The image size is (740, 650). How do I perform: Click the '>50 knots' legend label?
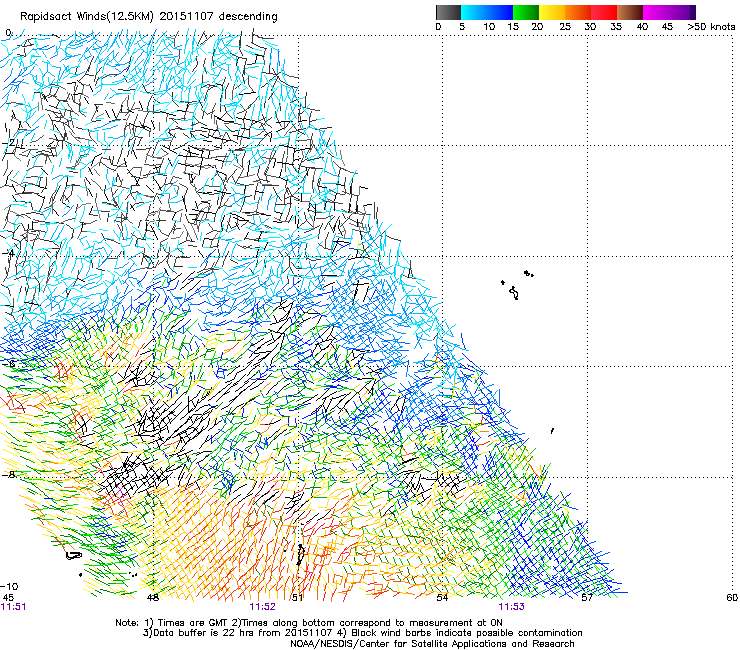coord(711,27)
